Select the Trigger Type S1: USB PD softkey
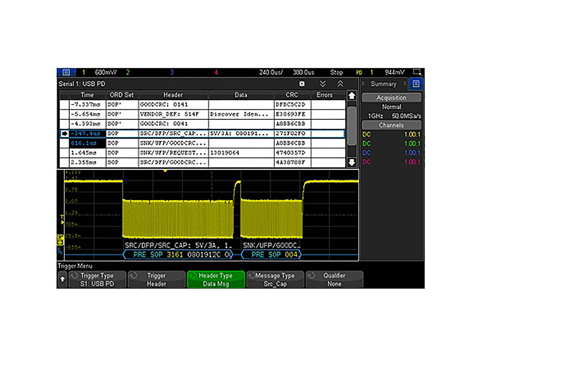Viewport: 588px width, 388px height. pos(97,279)
